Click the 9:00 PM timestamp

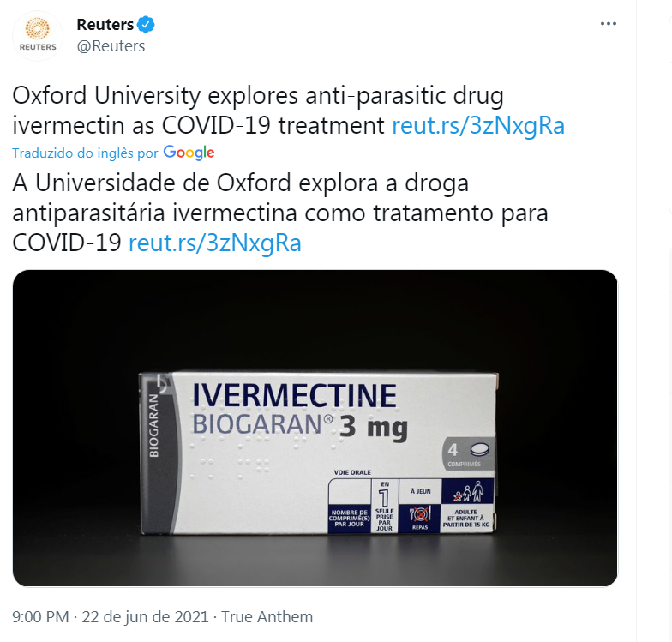click(40, 617)
